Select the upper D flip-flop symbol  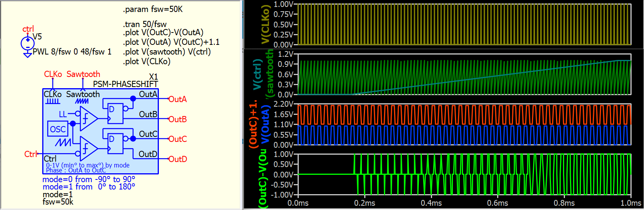coord(115,114)
